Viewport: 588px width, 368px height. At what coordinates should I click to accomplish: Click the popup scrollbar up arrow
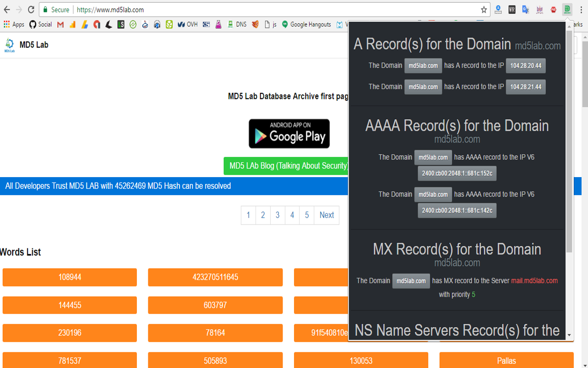tap(569, 26)
